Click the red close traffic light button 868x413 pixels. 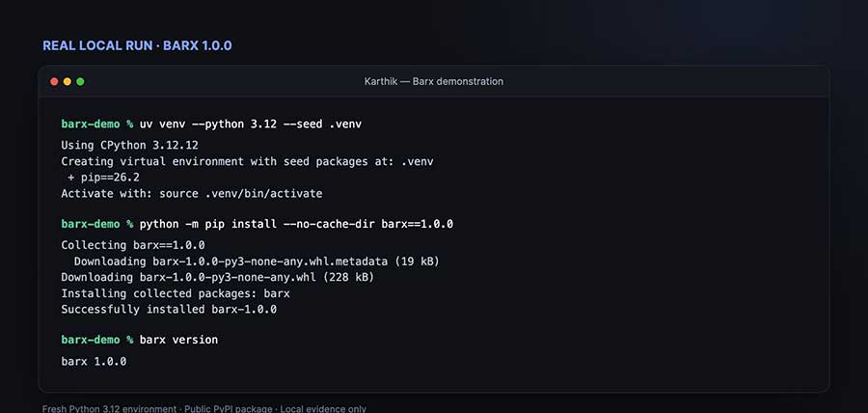pos(54,81)
